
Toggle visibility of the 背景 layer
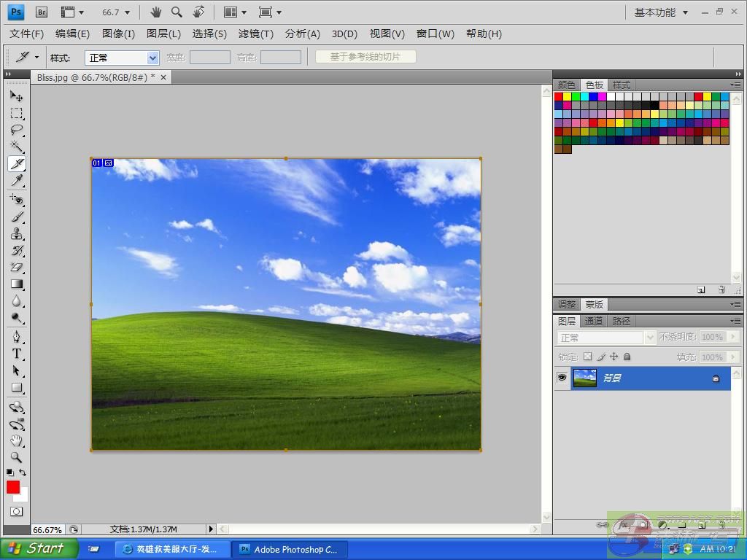click(562, 378)
